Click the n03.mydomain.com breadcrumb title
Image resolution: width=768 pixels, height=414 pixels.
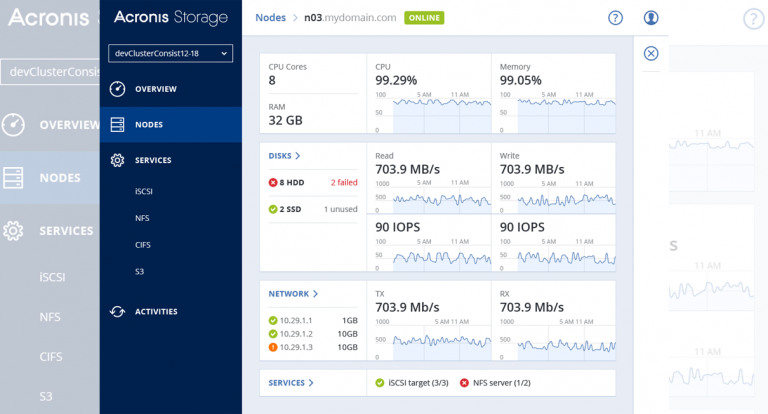coord(350,18)
